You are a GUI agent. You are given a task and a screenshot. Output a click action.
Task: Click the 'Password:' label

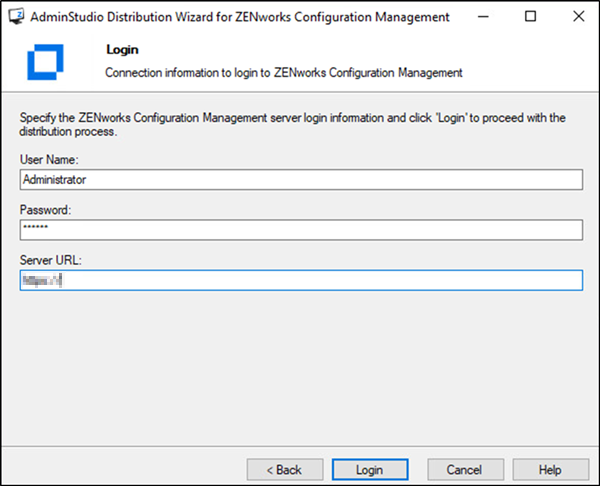click(45, 210)
